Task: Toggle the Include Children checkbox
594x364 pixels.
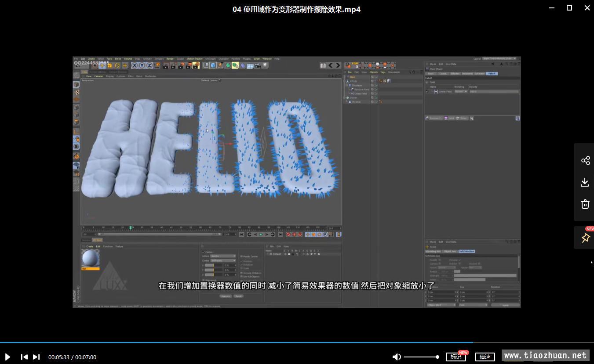Action: coord(241,273)
